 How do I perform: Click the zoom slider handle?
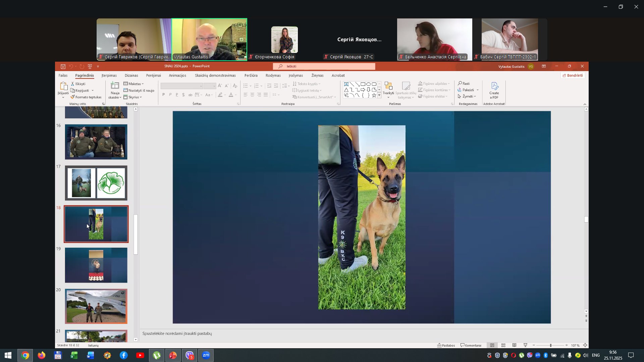coord(550,345)
